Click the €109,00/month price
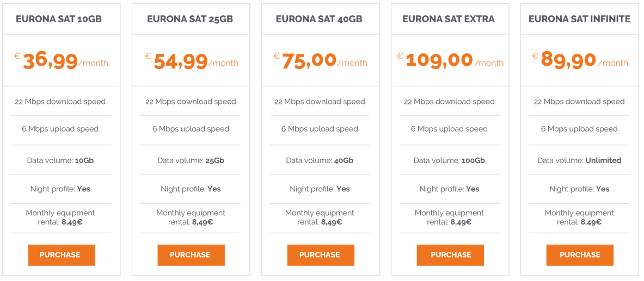Image resolution: width=644 pixels, height=281 pixels. click(x=450, y=60)
